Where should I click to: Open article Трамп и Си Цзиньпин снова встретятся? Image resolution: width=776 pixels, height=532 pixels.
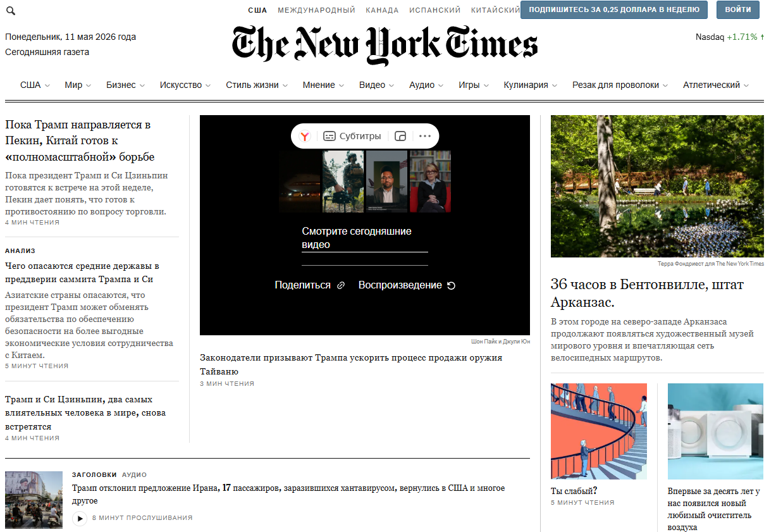click(x=85, y=413)
